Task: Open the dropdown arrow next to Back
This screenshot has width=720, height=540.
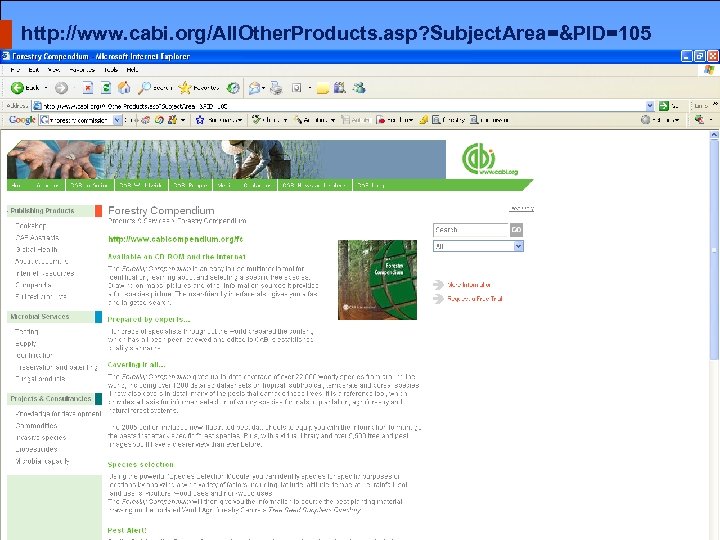Action: pos(46,88)
